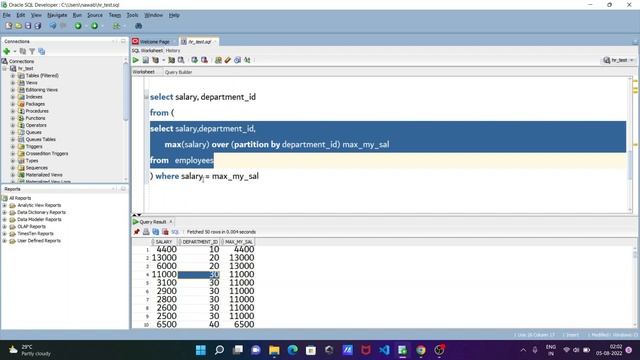Open Visual Studio Code from taskbar

tap(384, 350)
